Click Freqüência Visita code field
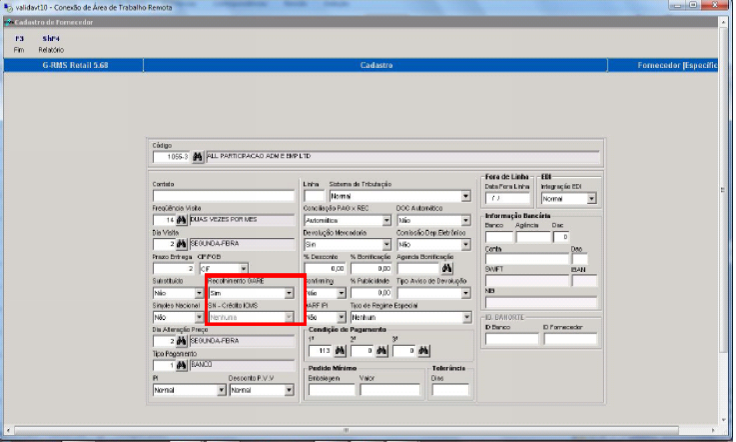Image resolution: width=736 pixels, height=442 pixels. [164, 220]
